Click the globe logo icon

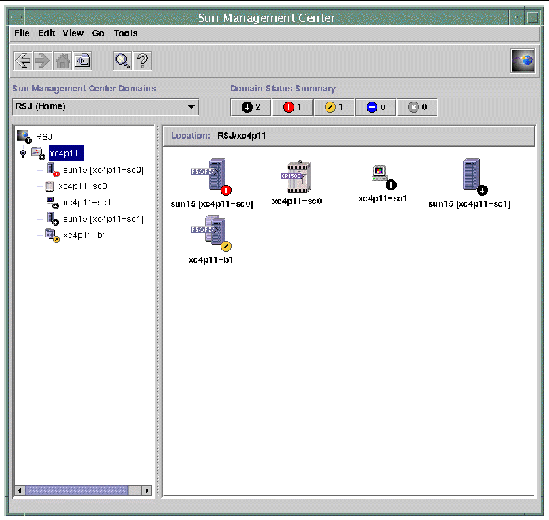(x=523, y=61)
